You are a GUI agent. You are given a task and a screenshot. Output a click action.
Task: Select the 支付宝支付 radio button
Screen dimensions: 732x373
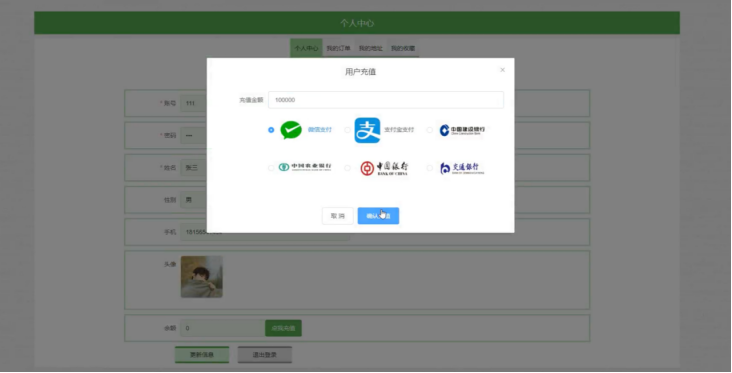pyautogui.click(x=347, y=130)
